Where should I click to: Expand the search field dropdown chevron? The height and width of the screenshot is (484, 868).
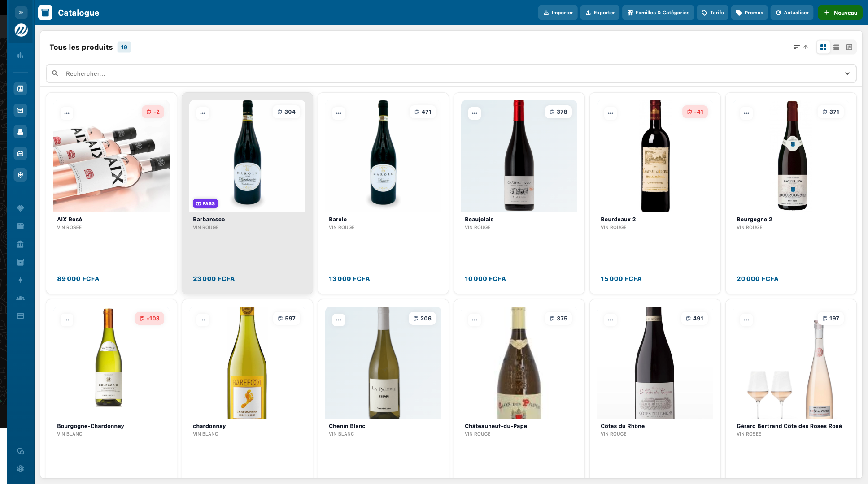click(x=847, y=73)
